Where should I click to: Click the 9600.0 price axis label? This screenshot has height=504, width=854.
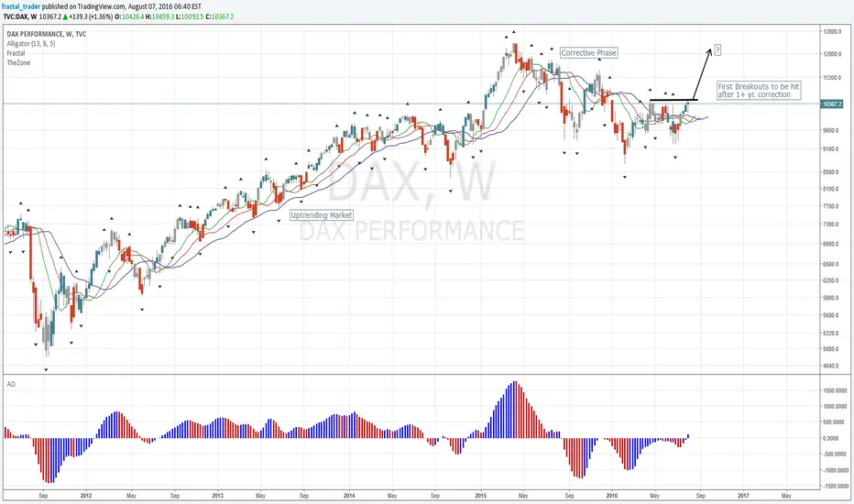coord(832,130)
